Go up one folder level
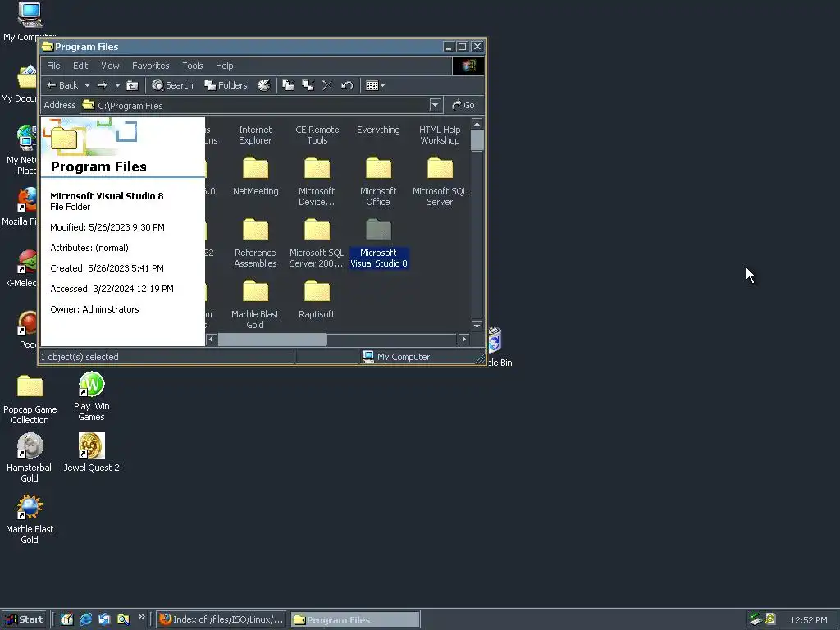The width and height of the screenshot is (840, 630). click(132, 85)
